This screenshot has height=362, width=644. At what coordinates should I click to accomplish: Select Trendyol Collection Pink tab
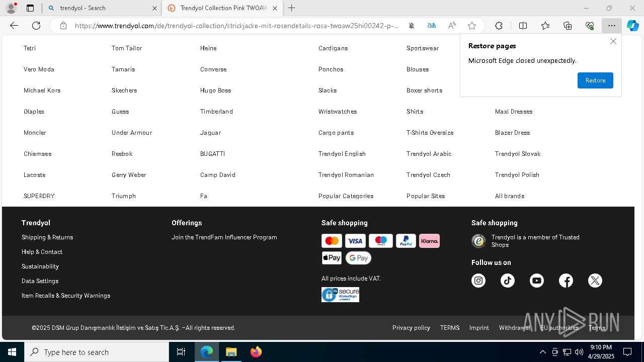[223, 8]
